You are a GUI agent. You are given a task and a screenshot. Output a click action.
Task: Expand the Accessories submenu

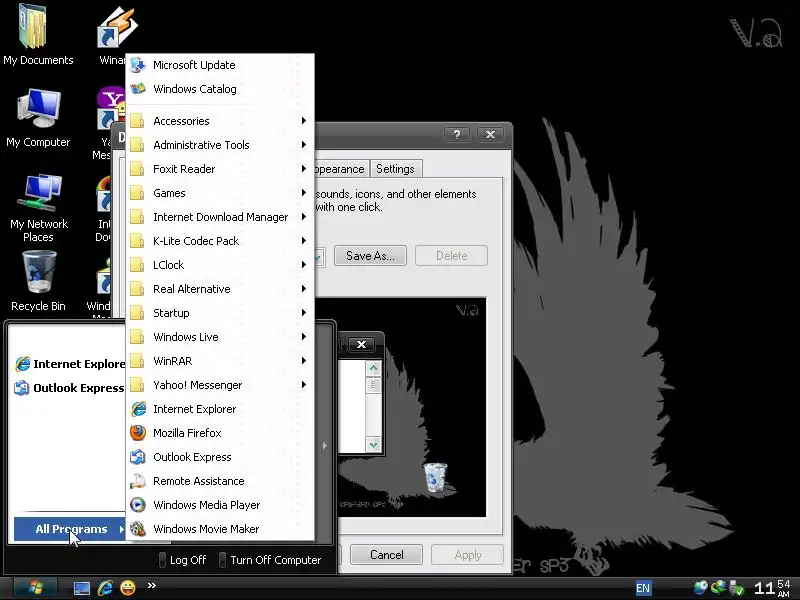coord(220,121)
